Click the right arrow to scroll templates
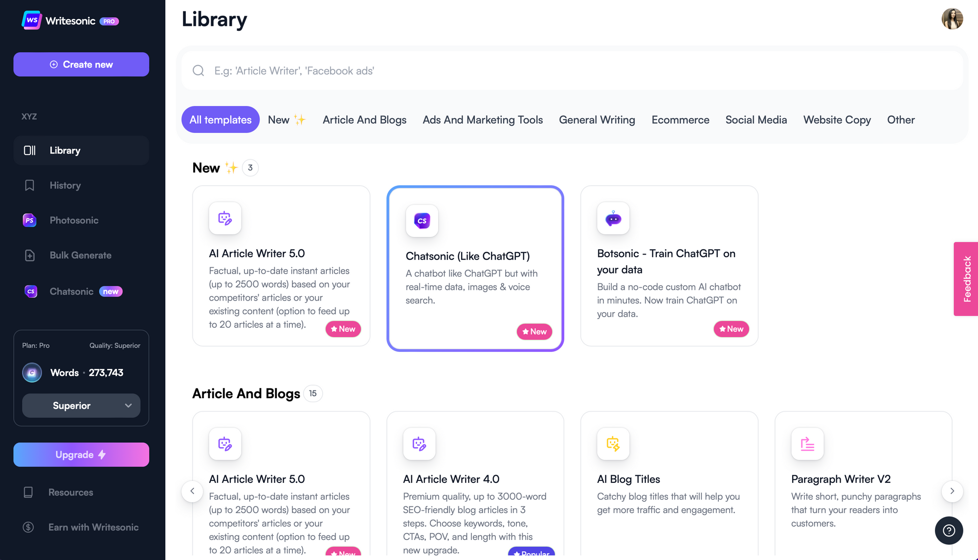This screenshot has width=978, height=560. (953, 491)
